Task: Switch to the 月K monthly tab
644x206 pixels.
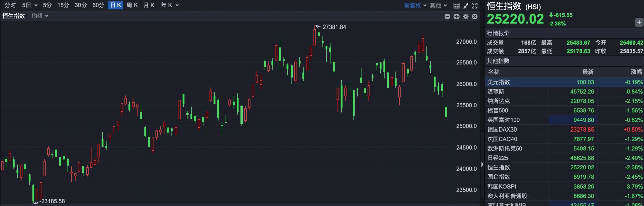Action: [149, 5]
